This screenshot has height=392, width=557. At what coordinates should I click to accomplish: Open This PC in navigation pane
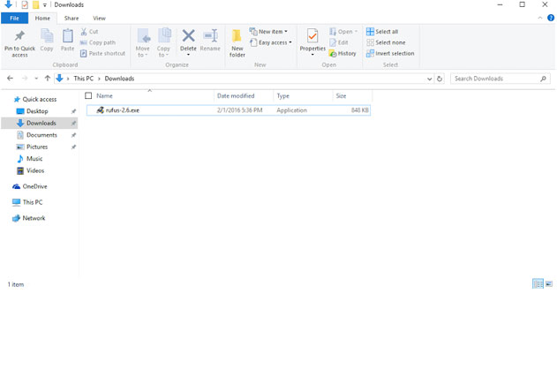[33, 202]
